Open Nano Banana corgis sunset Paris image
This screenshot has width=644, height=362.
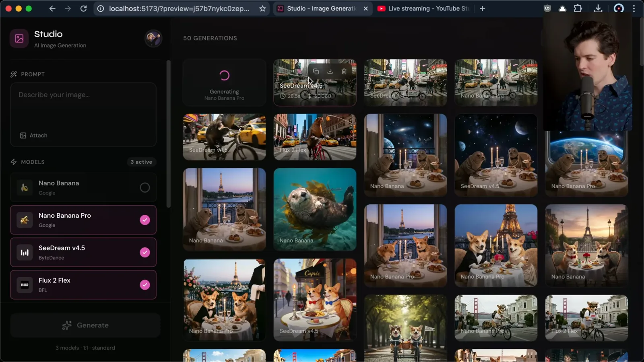tap(586, 245)
